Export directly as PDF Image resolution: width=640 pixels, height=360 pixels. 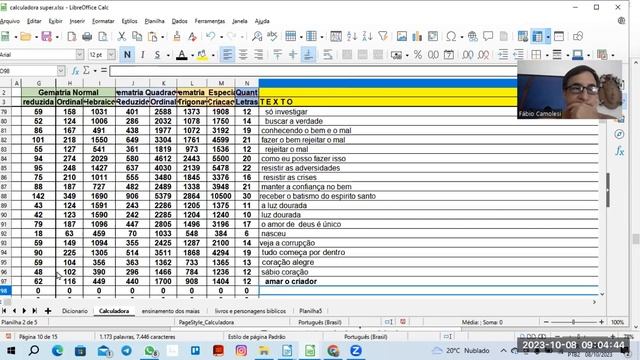71,37
